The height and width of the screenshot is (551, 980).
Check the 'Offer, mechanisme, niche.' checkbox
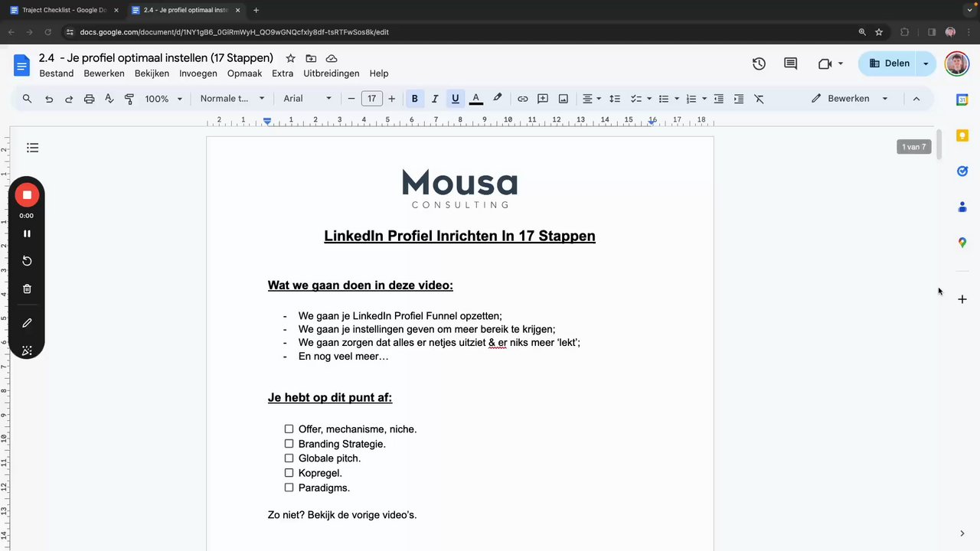[x=289, y=429]
